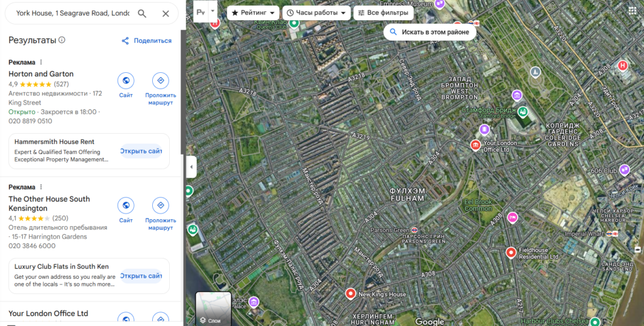Open the Рейтинг filter dropdown
The height and width of the screenshot is (326, 644).
click(x=253, y=13)
